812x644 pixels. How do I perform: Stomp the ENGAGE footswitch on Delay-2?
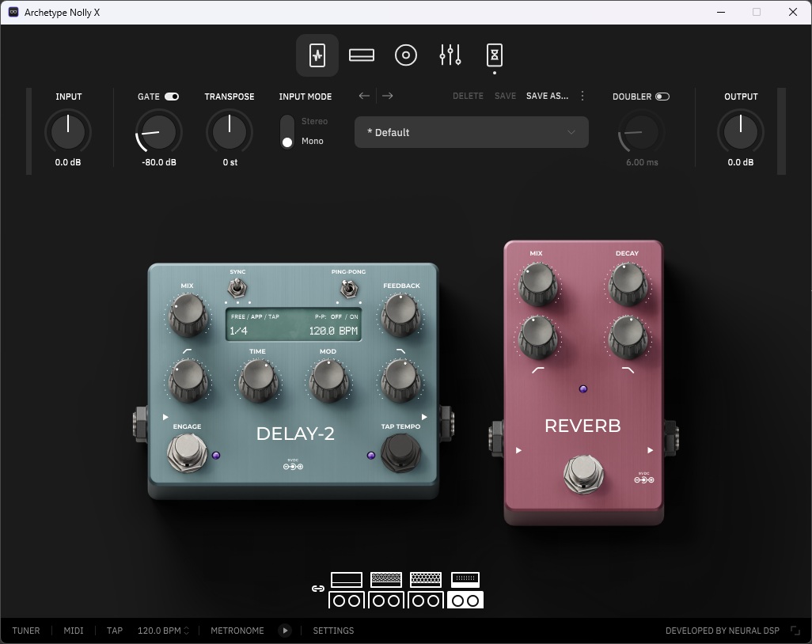pyautogui.click(x=187, y=452)
